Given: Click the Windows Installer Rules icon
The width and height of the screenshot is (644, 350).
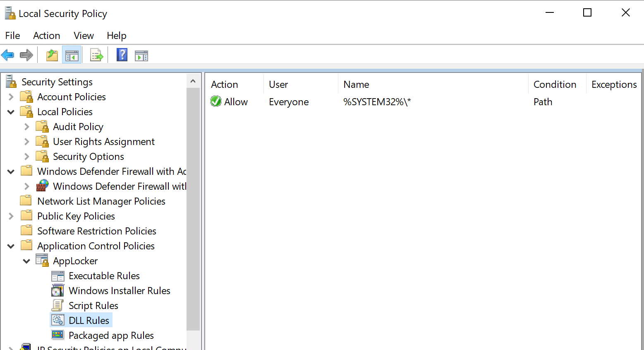Looking at the screenshot, I should click(58, 291).
